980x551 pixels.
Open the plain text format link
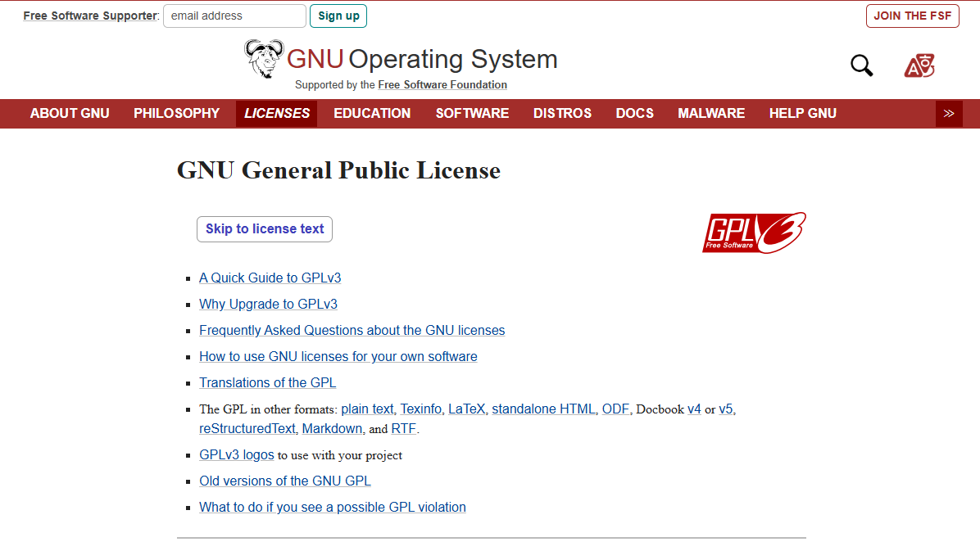[x=367, y=409]
